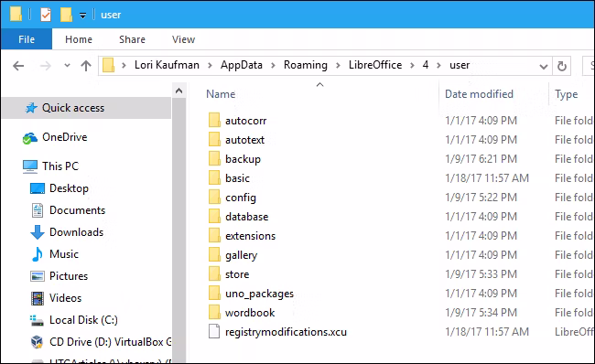The image size is (595, 364).
Task: Expand the address bar history dropdown
Action: coord(544,67)
